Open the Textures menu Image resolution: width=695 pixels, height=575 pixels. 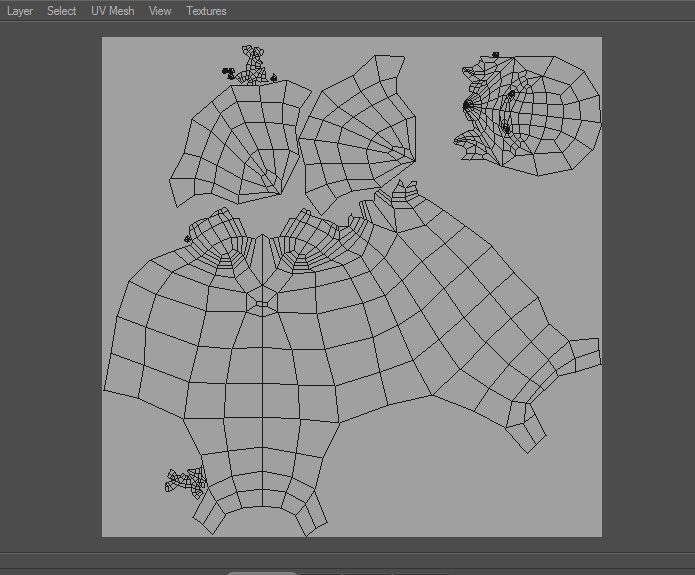(206, 11)
